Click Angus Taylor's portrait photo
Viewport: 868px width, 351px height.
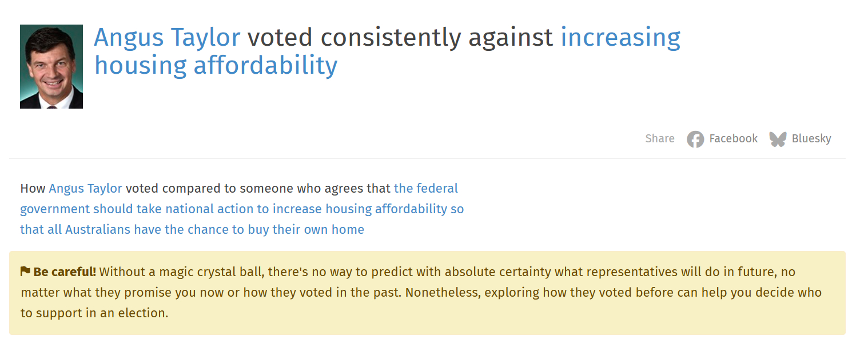coord(51,66)
